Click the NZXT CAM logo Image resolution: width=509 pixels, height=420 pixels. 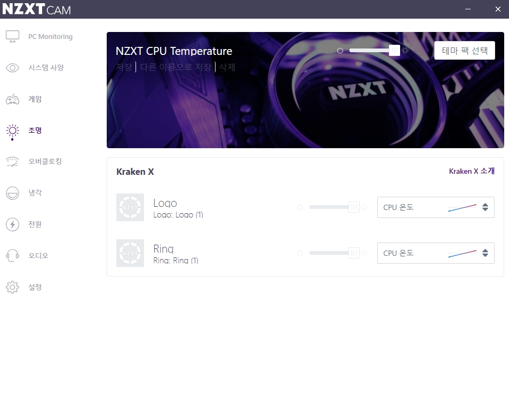coord(36,9)
